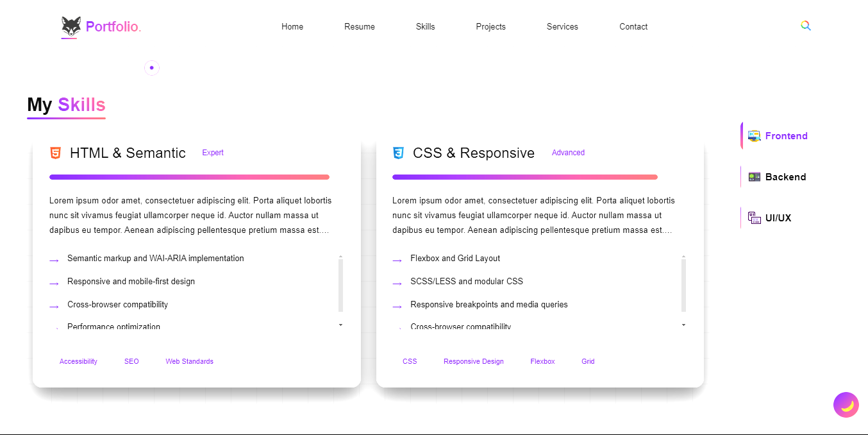Screen dimensions: 868x435
Task: Click the Flexbox tag on the CSS card
Action: pos(542,361)
